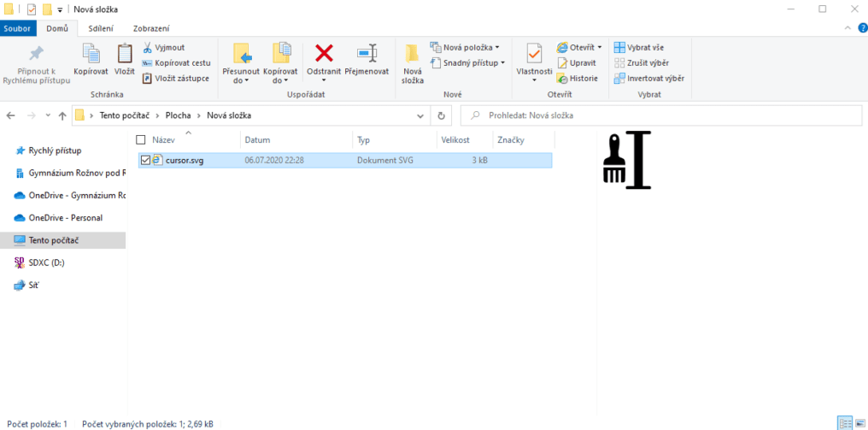Viewport: 868px width, 430px height.
Task: Expand the address bar history dropdown
Action: [420, 115]
